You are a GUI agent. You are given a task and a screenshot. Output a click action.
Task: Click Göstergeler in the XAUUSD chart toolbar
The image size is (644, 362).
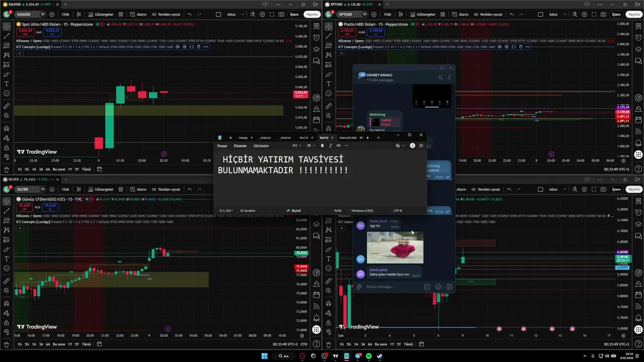(100, 15)
